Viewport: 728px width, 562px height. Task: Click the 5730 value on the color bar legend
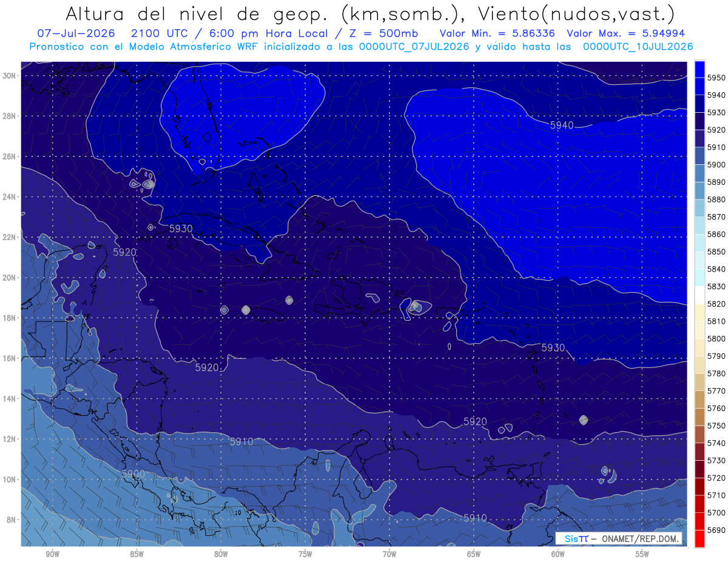pos(716,460)
